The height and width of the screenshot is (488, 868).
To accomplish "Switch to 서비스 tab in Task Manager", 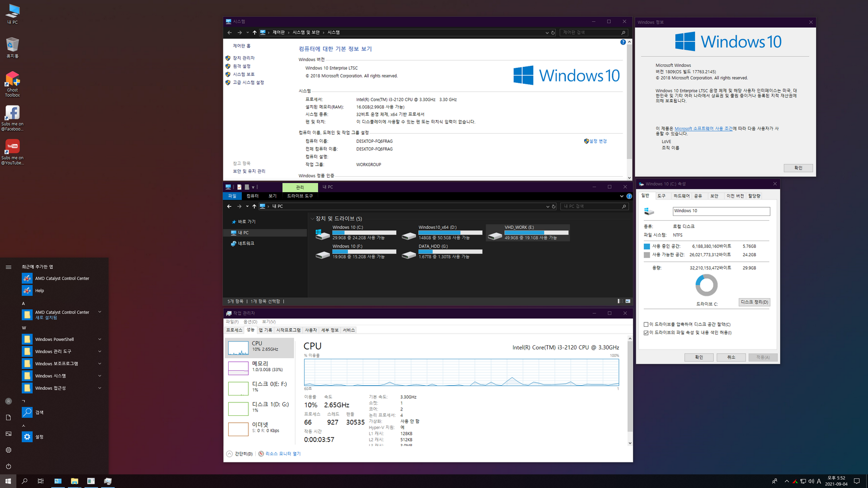I will point(349,330).
